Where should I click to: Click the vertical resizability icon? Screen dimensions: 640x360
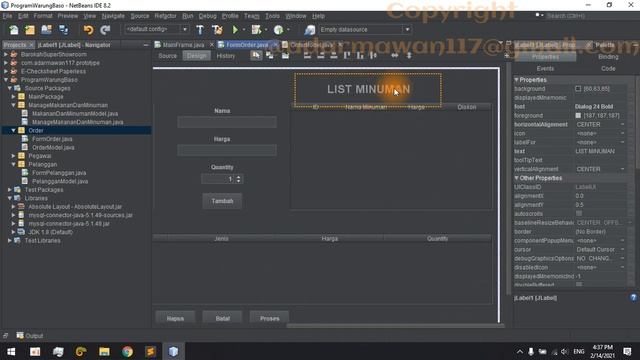409,56
